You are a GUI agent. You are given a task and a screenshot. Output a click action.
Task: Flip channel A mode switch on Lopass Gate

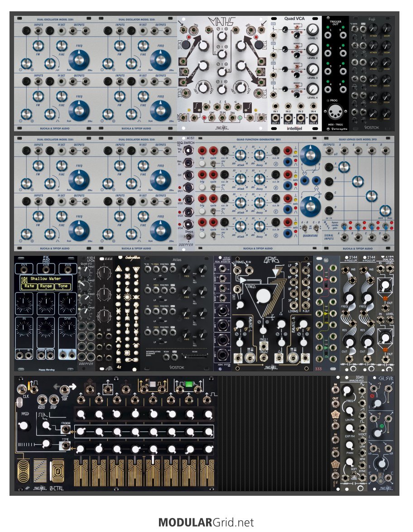coord(344,226)
